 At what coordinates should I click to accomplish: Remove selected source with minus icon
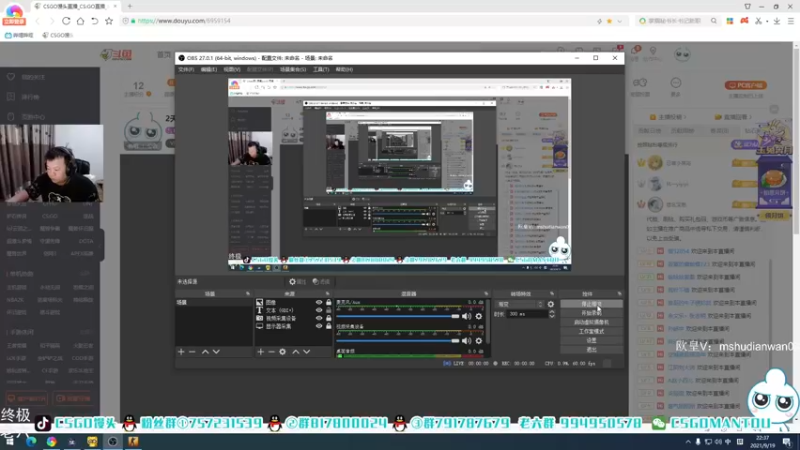(271, 352)
